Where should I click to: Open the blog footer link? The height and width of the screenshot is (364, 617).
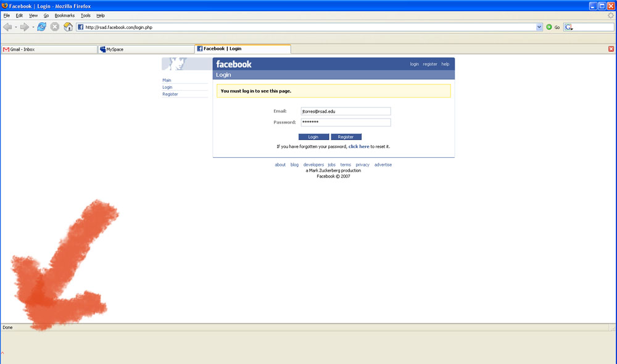click(x=294, y=165)
